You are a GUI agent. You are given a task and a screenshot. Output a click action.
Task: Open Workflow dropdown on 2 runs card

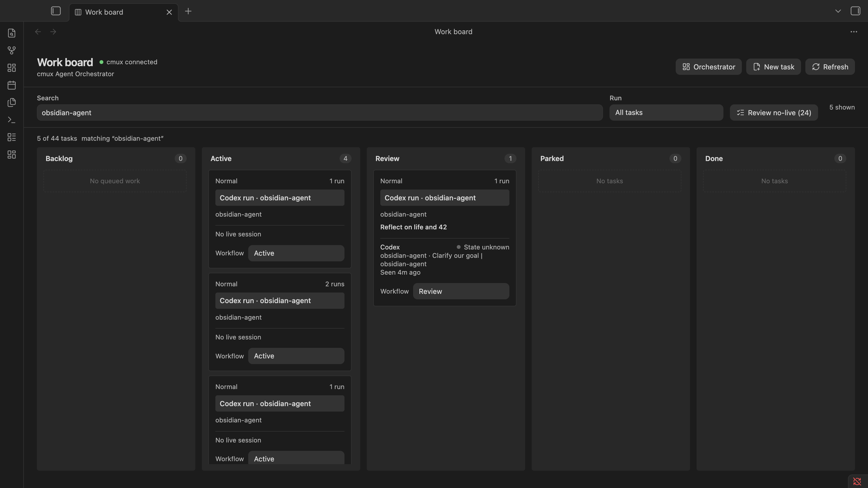(296, 356)
